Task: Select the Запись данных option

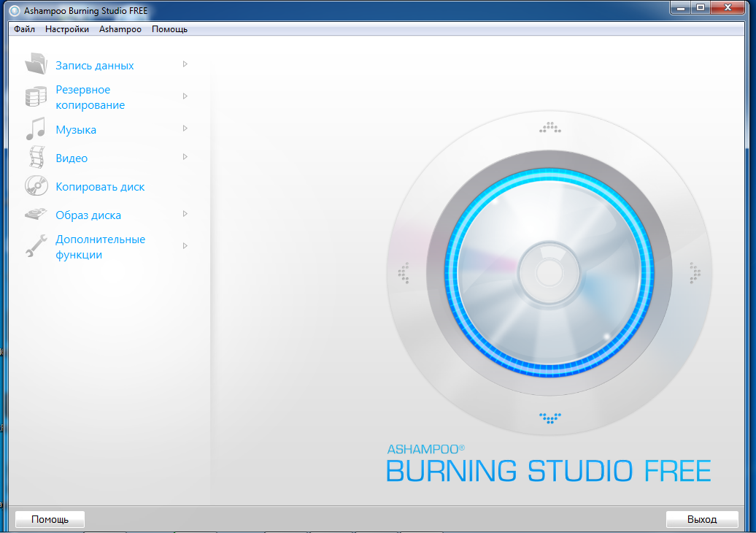Action: (x=95, y=66)
